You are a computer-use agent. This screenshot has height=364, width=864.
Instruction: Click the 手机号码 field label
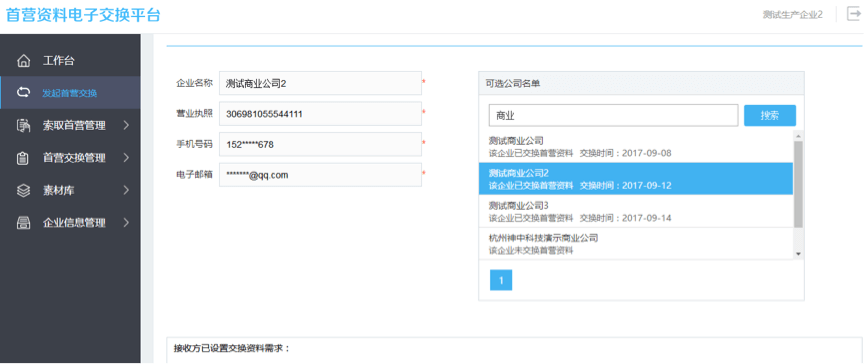[194, 144]
